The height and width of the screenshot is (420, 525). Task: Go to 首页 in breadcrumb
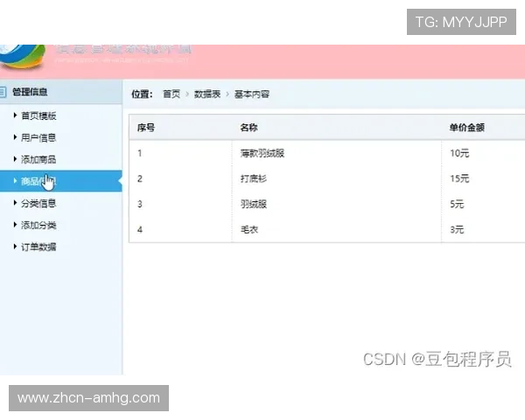[171, 94]
